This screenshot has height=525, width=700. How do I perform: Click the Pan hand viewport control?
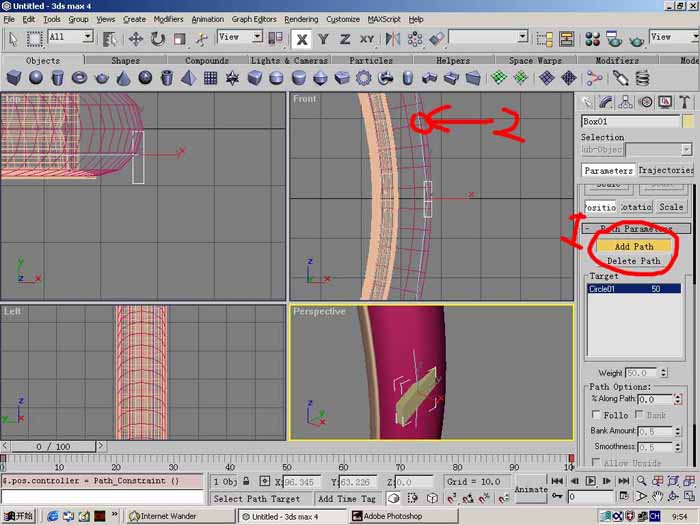[x=657, y=496]
